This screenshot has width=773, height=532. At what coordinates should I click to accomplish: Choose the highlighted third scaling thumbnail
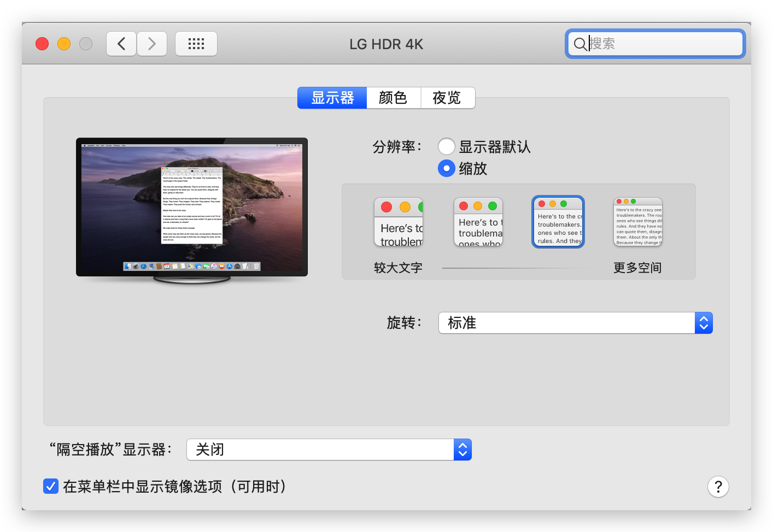click(558, 222)
